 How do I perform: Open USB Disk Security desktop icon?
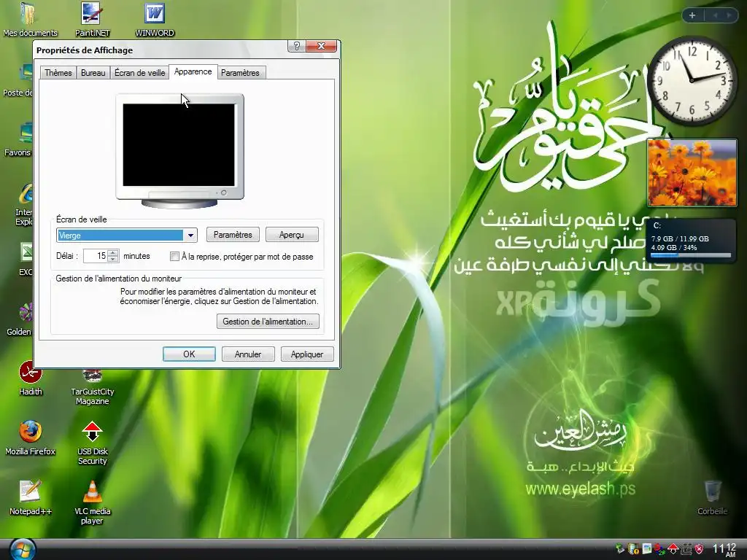[93, 443]
